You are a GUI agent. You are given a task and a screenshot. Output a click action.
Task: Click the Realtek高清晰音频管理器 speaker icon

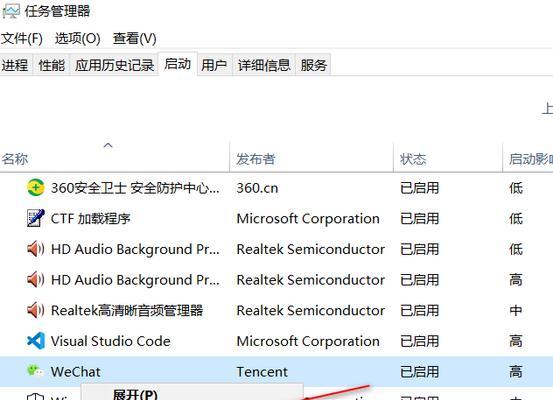36,310
